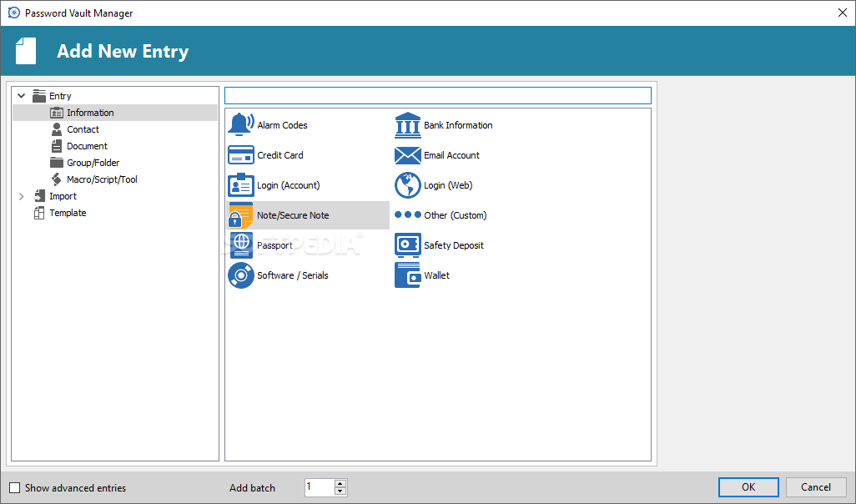This screenshot has height=504, width=856.
Task: Click the Other (Custom) label
Action: coord(456,215)
